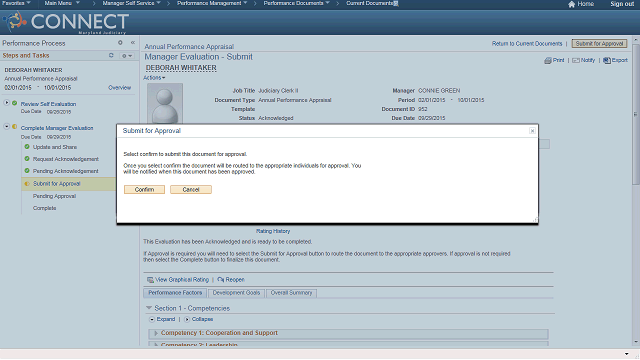Click the green check by Pending Acknowledgement
The width and height of the screenshot is (640, 360).
[27, 170]
